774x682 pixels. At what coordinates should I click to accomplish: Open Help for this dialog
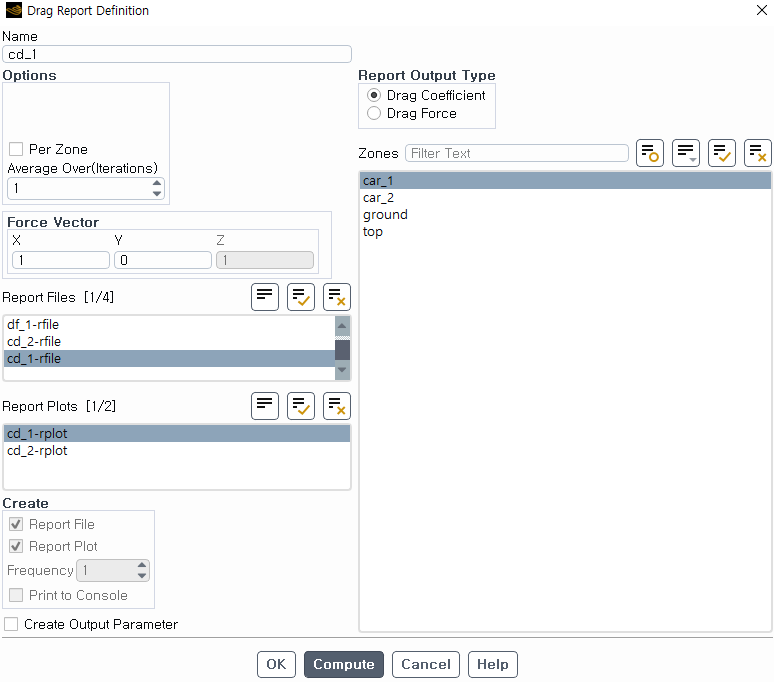pyautogui.click(x=493, y=664)
